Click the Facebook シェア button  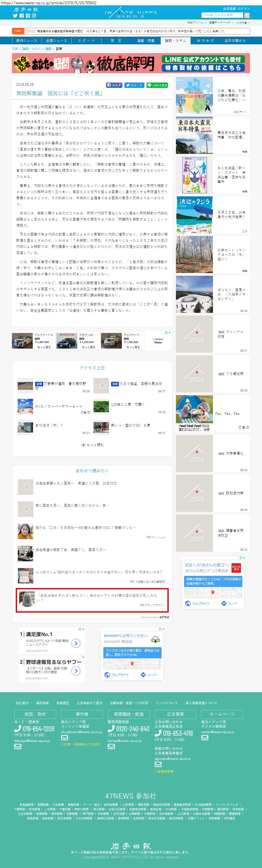(x=114, y=85)
